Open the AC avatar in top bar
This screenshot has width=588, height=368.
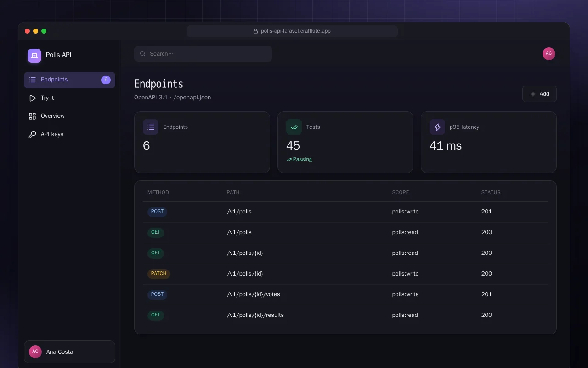[549, 54]
